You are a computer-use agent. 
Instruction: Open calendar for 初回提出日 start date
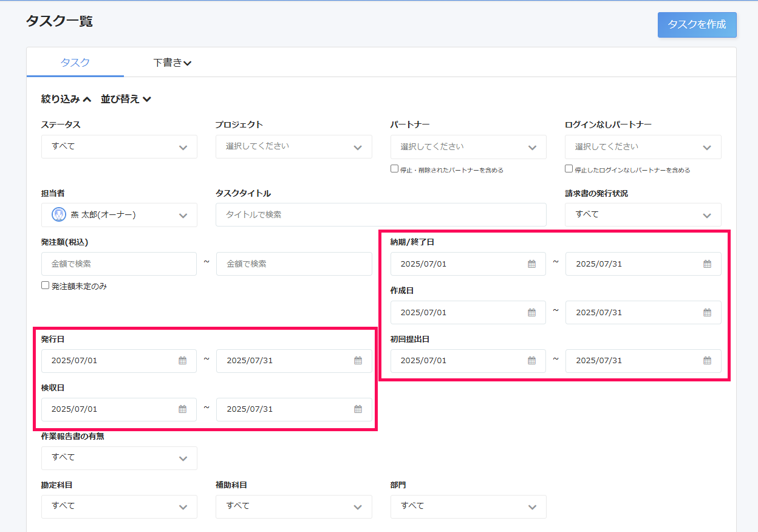[532, 361]
